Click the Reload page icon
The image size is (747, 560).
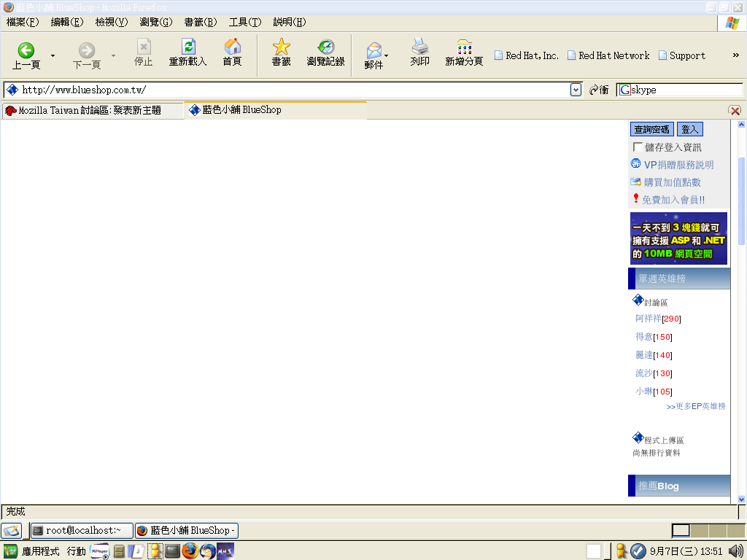click(x=188, y=47)
